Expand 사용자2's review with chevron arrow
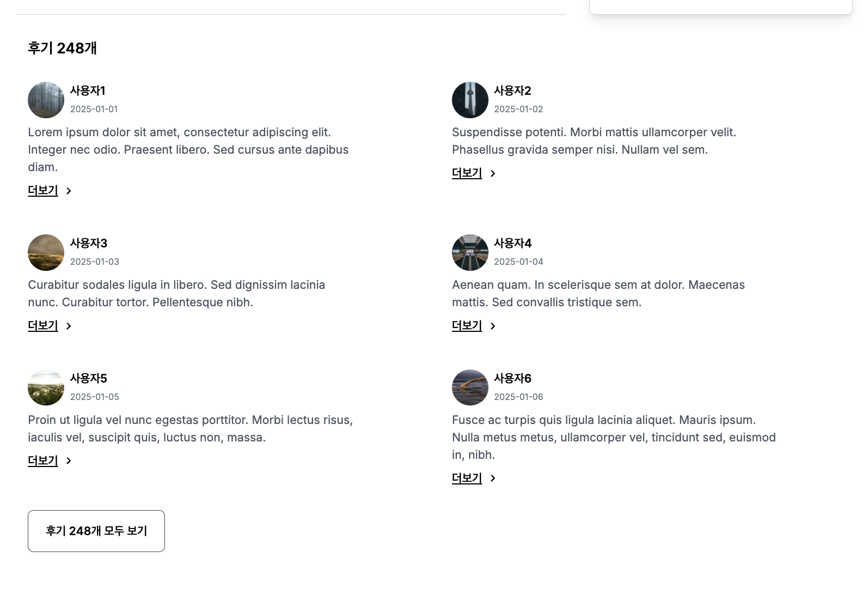The height and width of the screenshot is (594, 868). tap(493, 173)
